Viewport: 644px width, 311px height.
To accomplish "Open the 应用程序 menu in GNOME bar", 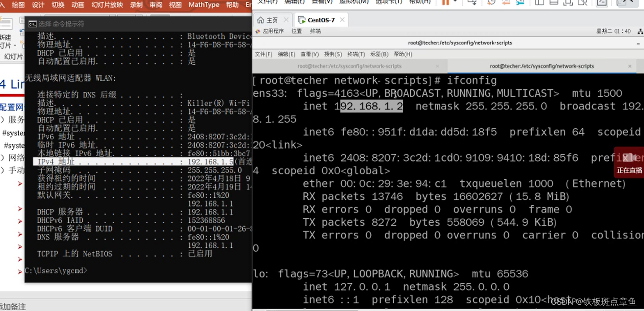I will 274,31.
